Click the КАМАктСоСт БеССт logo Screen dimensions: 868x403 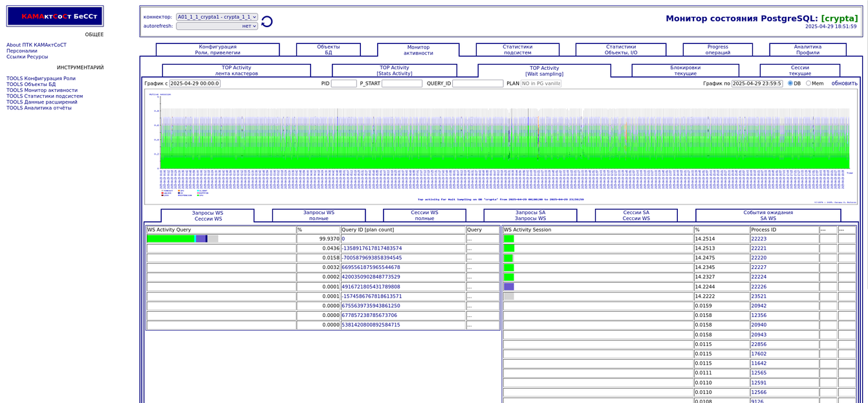(x=55, y=16)
